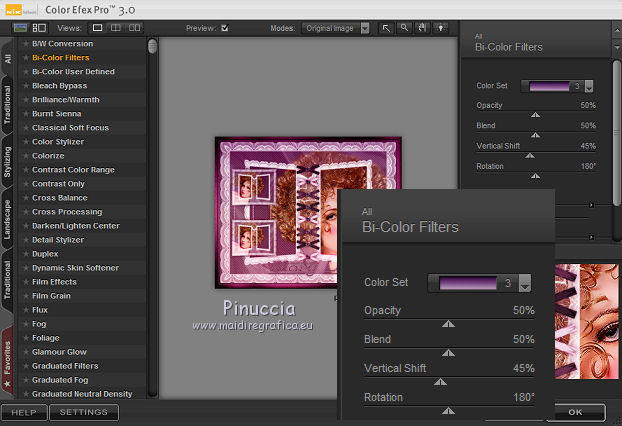Screen dimensions: 622x426
Task: Toggle favorite star for Burnt Sienna
Action: tap(26, 114)
